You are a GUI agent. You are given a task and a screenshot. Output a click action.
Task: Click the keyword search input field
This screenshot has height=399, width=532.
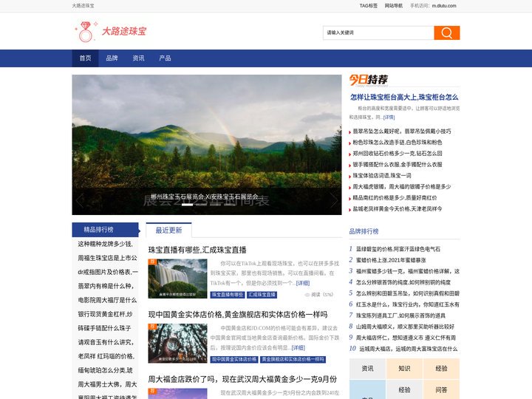[x=378, y=33]
